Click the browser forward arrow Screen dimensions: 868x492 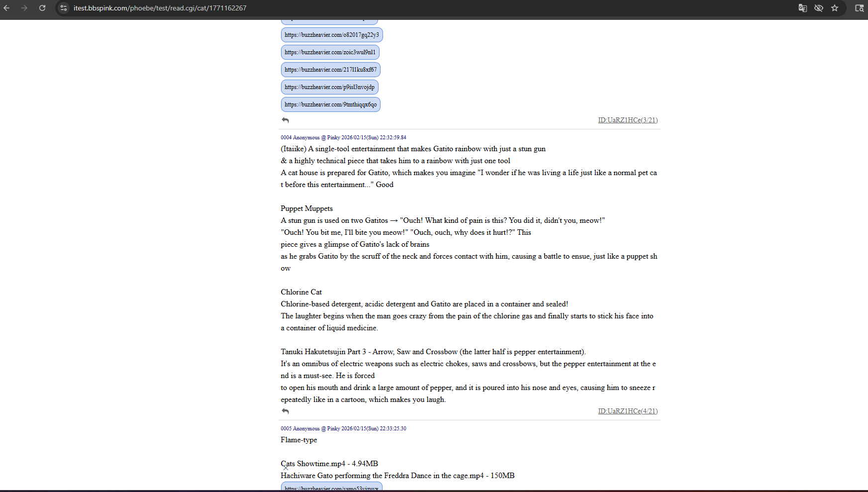(x=24, y=8)
